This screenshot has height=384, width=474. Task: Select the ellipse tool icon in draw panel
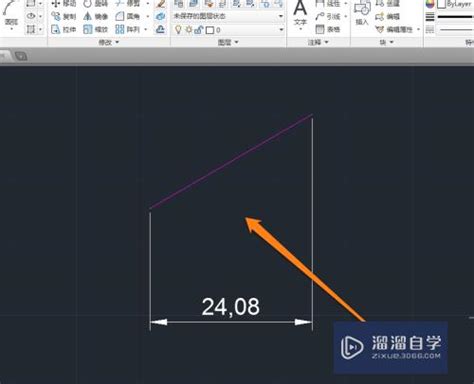point(31,16)
